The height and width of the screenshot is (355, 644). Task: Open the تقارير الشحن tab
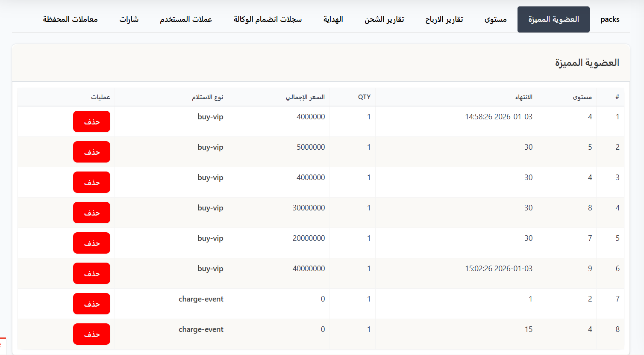click(384, 19)
